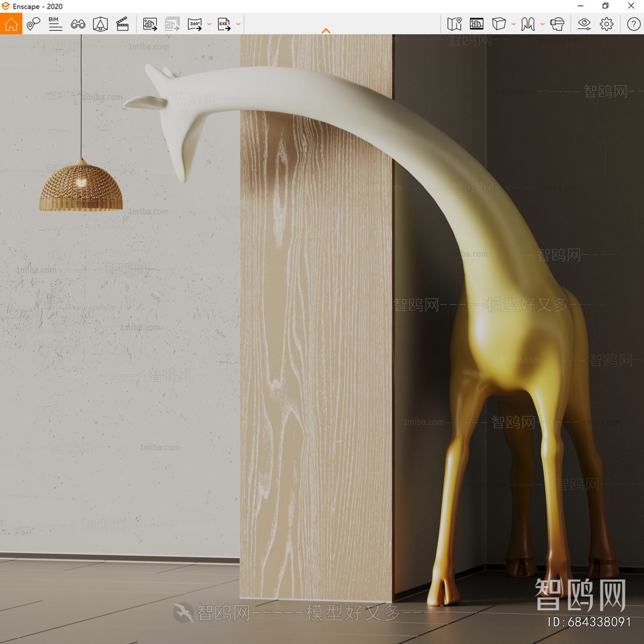
Task: Open the BIM information panel
Action: [55, 24]
